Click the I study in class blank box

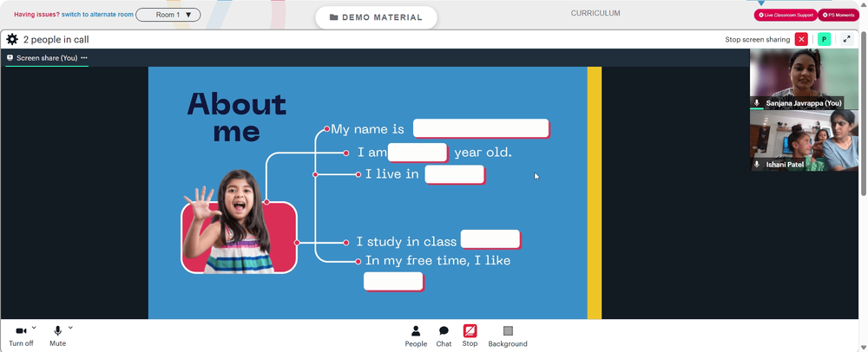490,239
